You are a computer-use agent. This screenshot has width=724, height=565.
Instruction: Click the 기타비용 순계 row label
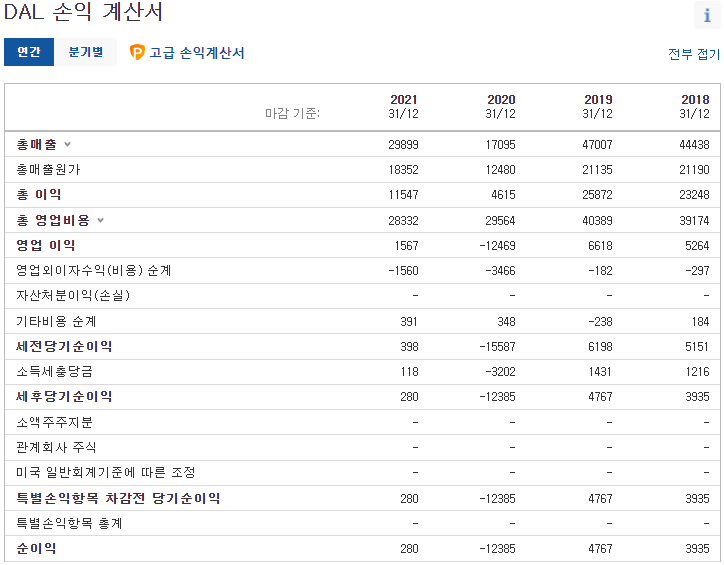click(56, 321)
